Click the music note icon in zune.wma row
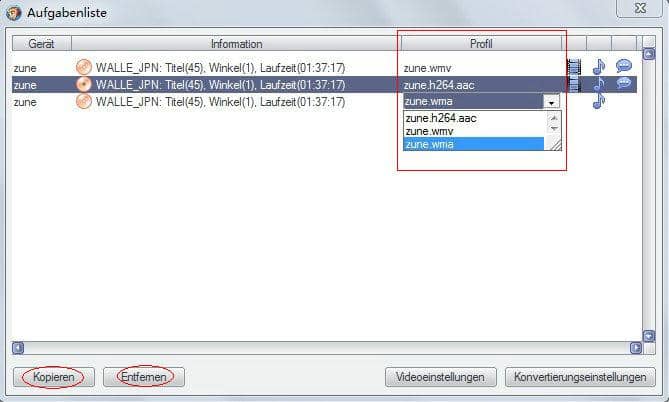Image resolution: width=669 pixels, height=402 pixels. tap(599, 101)
